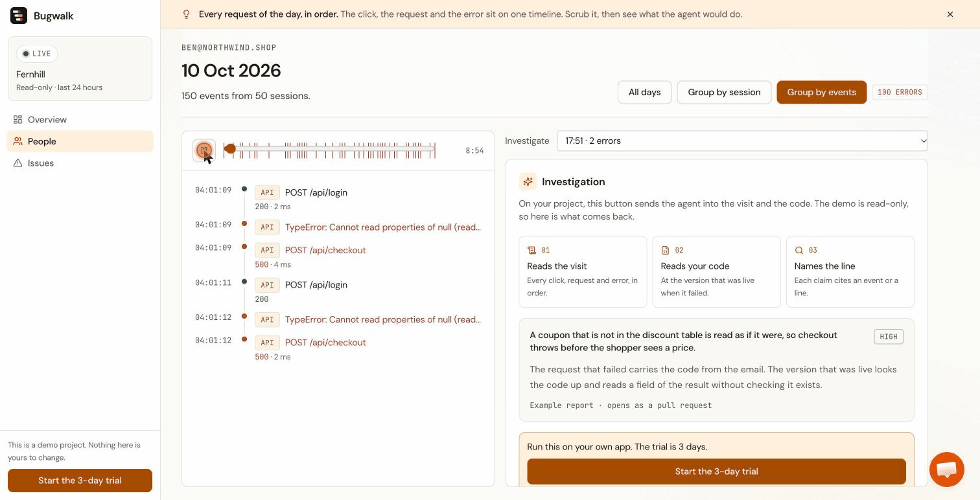Open the Overview page from the sidebar
980x500 pixels.
[x=80, y=120]
